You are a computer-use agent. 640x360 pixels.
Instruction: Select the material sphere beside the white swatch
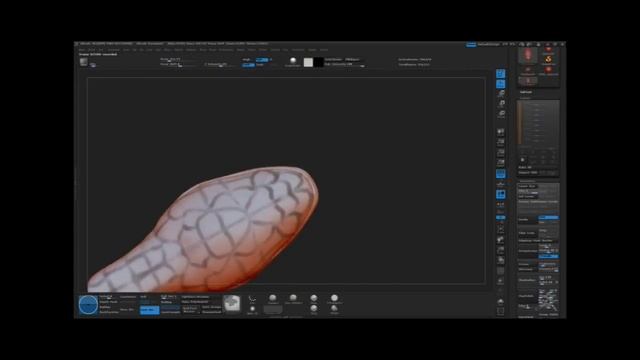pyautogui.click(x=293, y=61)
